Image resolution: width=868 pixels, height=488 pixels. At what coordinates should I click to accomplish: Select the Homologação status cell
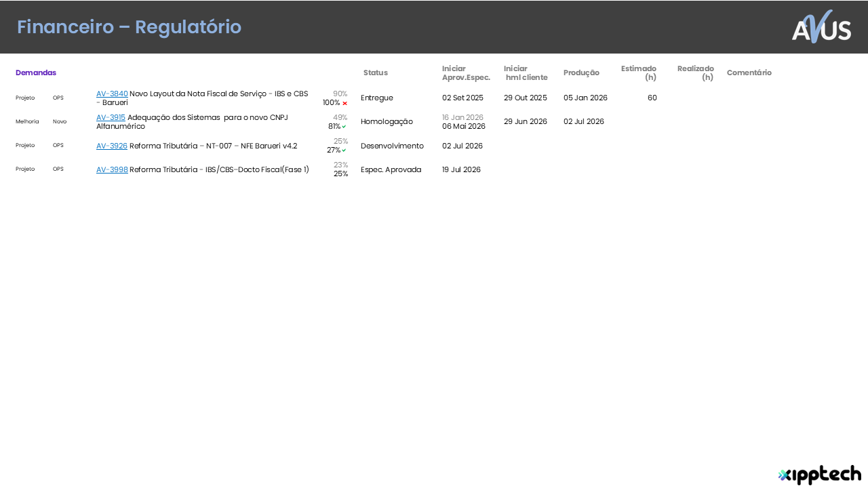(x=387, y=121)
